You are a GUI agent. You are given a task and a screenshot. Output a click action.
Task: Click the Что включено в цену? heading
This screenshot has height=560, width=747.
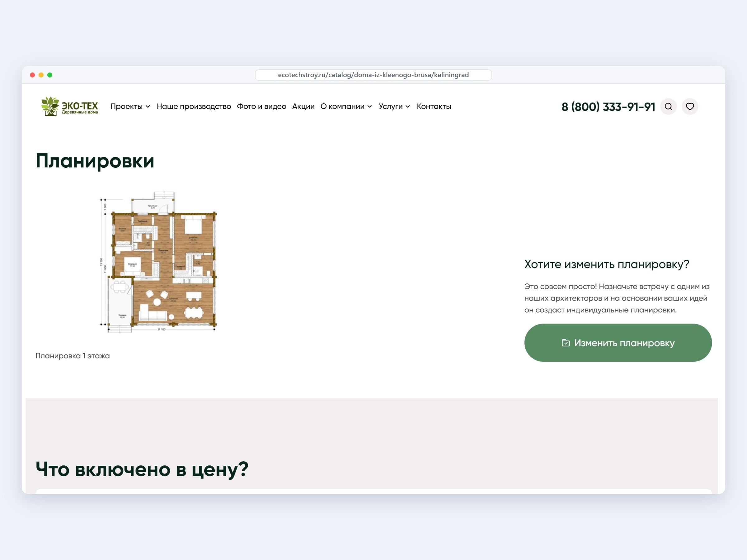coord(142,469)
